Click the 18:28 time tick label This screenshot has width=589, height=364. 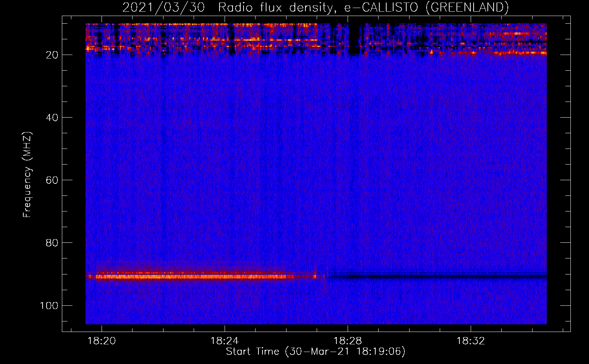348,341
